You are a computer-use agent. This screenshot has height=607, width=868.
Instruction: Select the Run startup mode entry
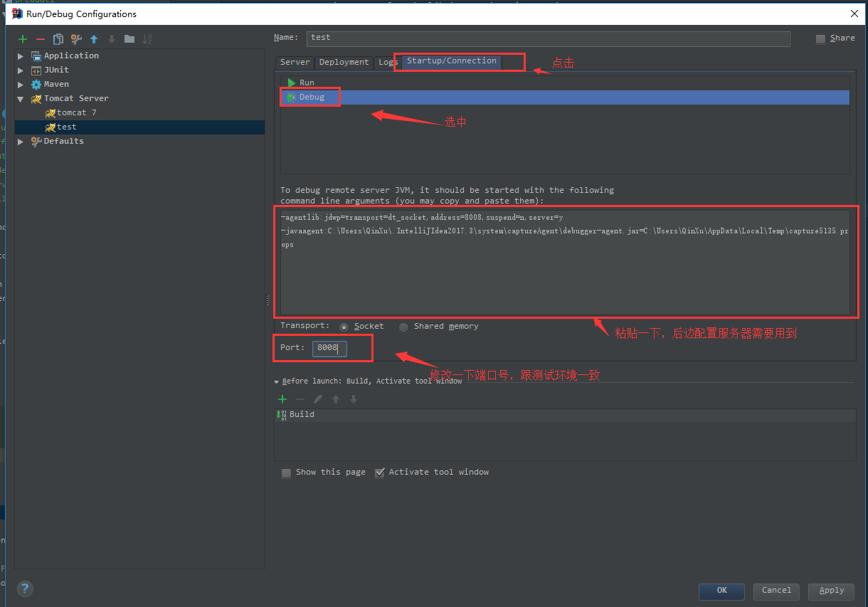tap(565, 83)
